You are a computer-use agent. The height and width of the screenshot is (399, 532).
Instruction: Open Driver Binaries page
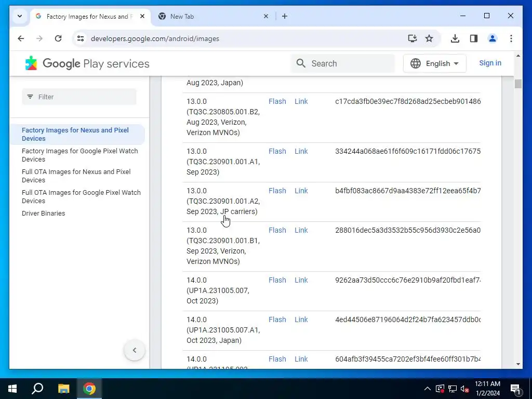[44, 214]
